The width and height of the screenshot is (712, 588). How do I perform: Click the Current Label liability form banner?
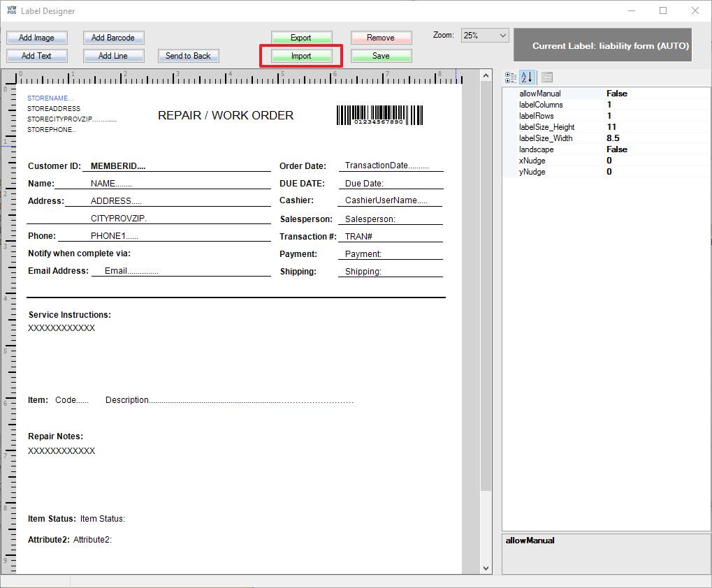tap(602, 45)
